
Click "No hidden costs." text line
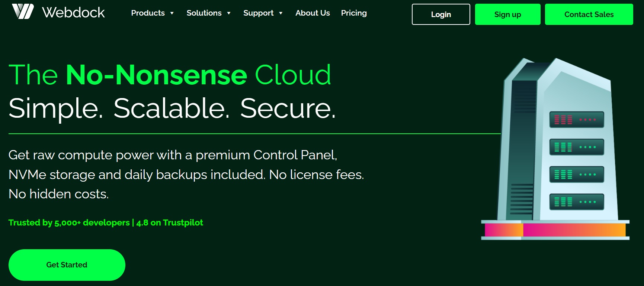[x=59, y=194]
